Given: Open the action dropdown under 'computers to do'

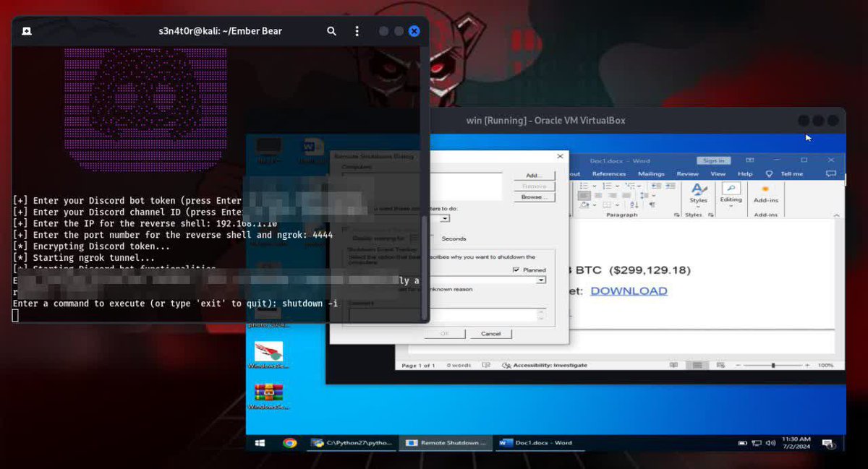Looking at the screenshot, I should coord(445,218).
